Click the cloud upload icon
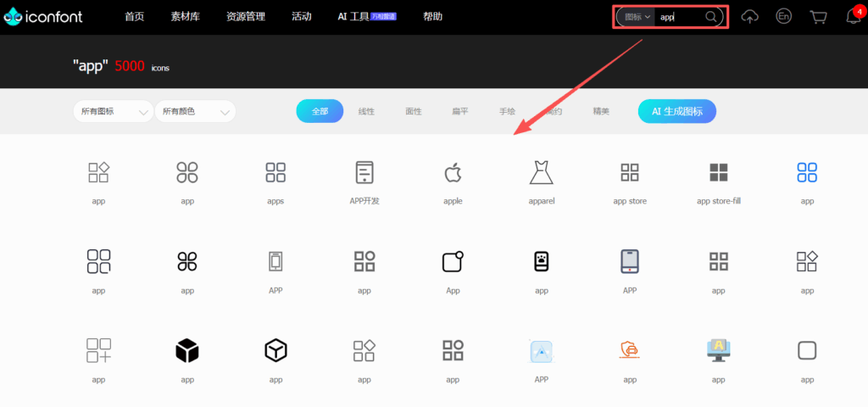Screen dimensions: 868x407 (x=749, y=17)
